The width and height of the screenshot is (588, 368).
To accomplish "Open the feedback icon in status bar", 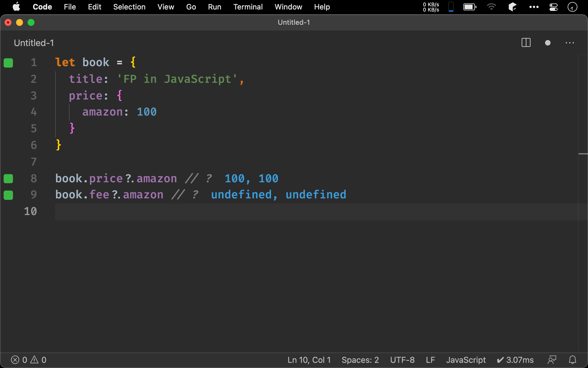I will click(552, 360).
